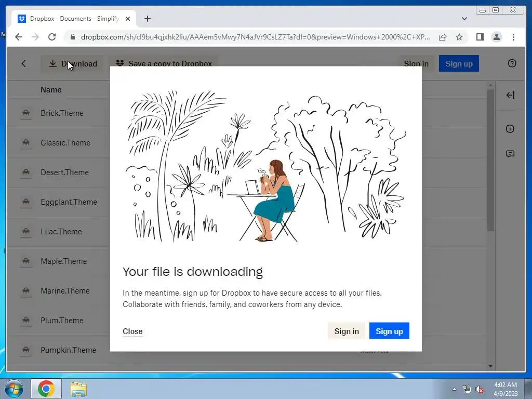Go back with the Dropbox left chevron
Viewport: 532px width, 399px height.
[23, 63]
